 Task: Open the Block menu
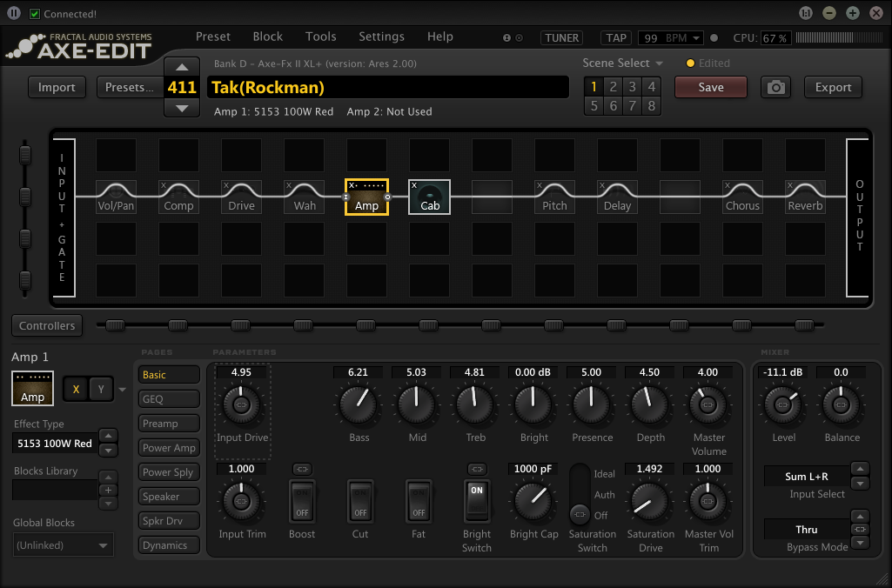268,37
